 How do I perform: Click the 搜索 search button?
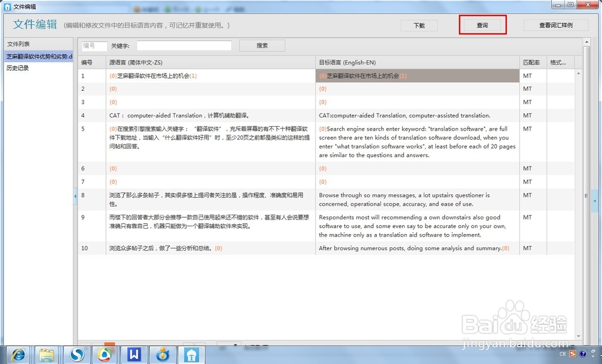click(262, 46)
